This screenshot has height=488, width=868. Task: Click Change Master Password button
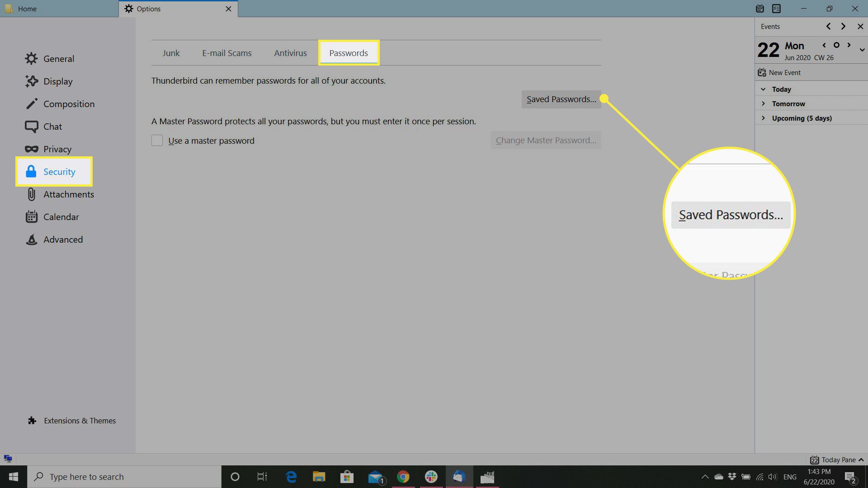point(546,140)
